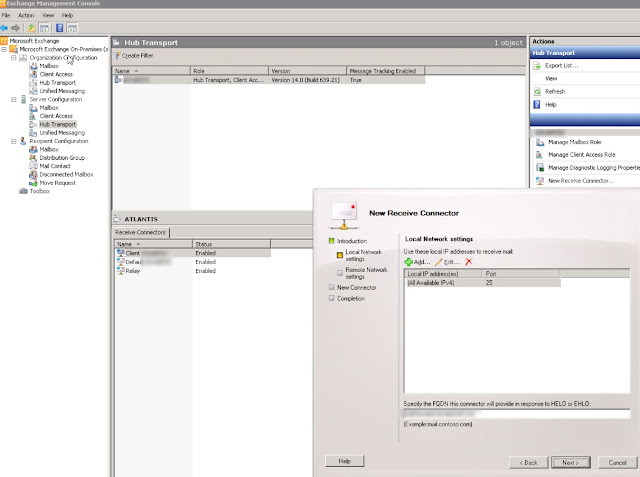This screenshot has width=640, height=477.
Task: Click the Edit pencil in wizard
Action: coord(447,262)
